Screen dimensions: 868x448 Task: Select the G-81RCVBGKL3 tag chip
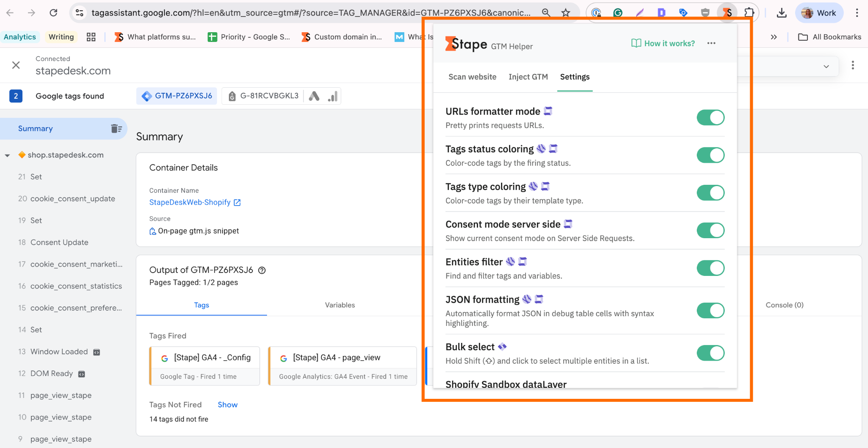tap(263, 96)
